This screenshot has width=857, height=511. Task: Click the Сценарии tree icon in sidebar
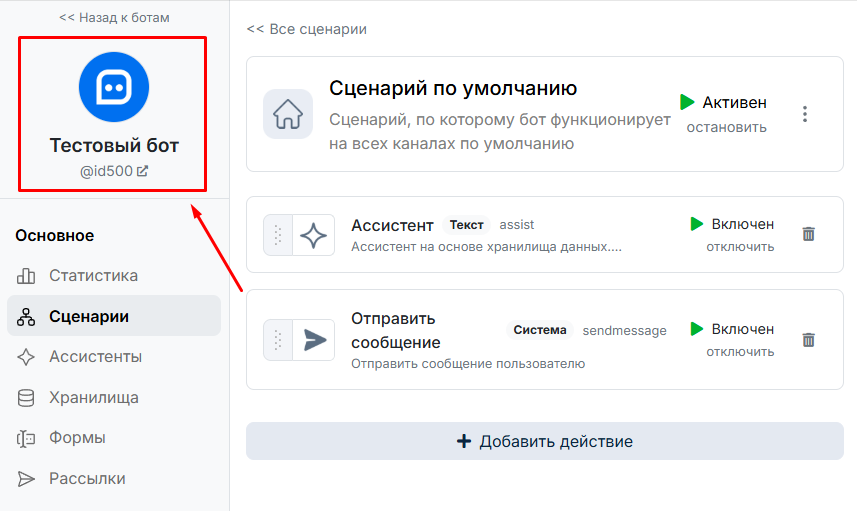coord(26,316)
